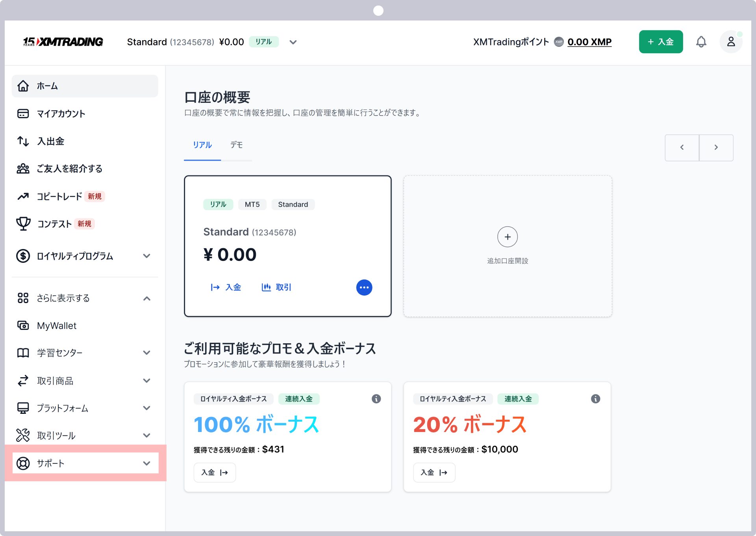Expand 取引商品 chevron
The height and width of the screenshot is (536, 756).
coord(146,381)
